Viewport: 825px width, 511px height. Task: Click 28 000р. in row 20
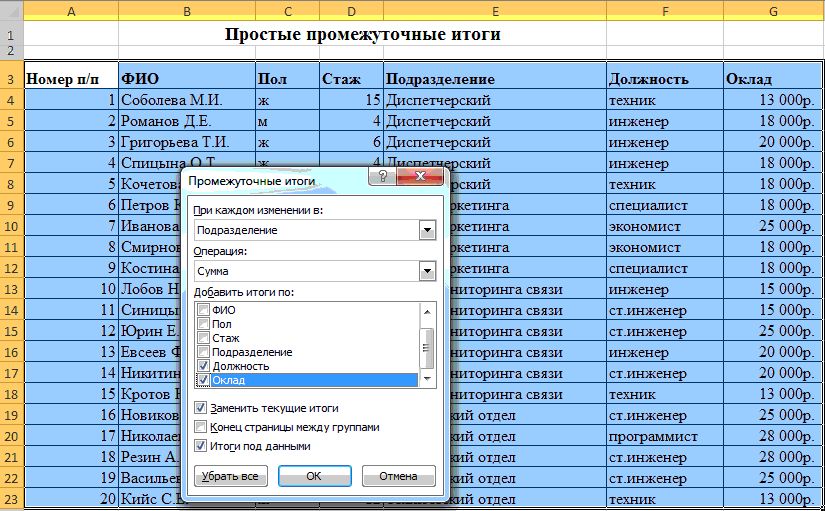pyautogui.click(x=772, y=436)
